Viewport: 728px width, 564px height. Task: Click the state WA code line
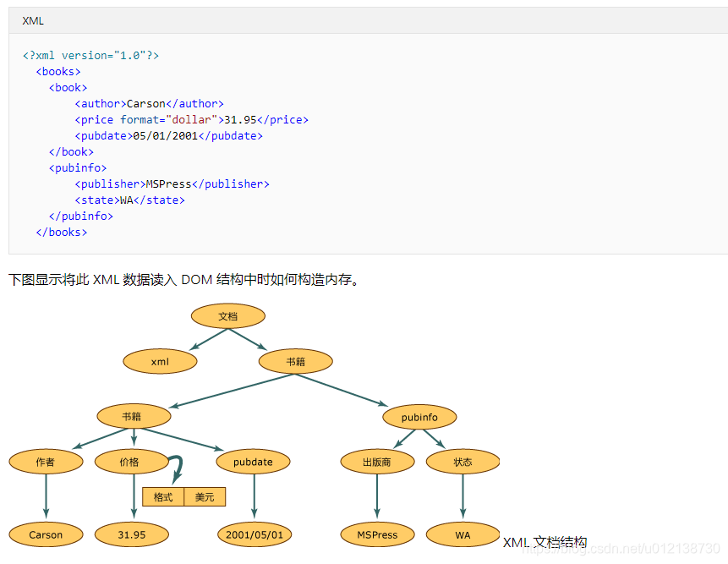(130, 200)
